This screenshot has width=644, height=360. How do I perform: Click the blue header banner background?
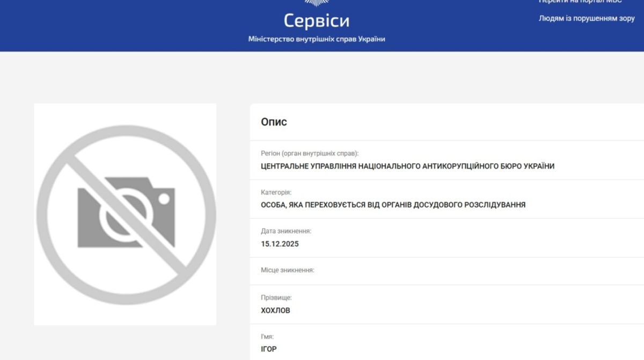click(134, 26)
